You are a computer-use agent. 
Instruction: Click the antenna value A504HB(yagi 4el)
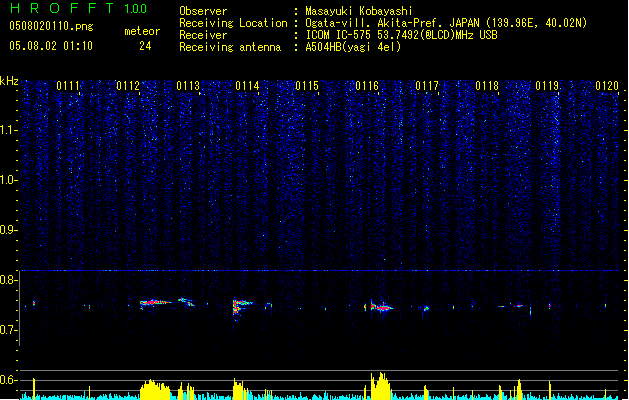(x=353, y=47)
